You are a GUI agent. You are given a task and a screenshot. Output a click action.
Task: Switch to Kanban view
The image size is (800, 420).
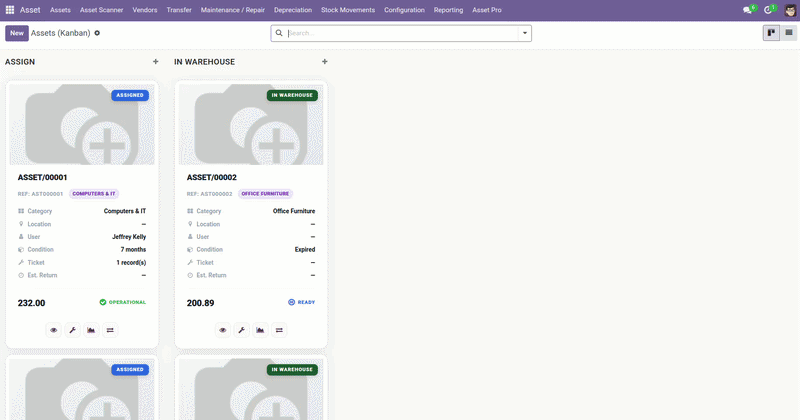tap(771, 33)
